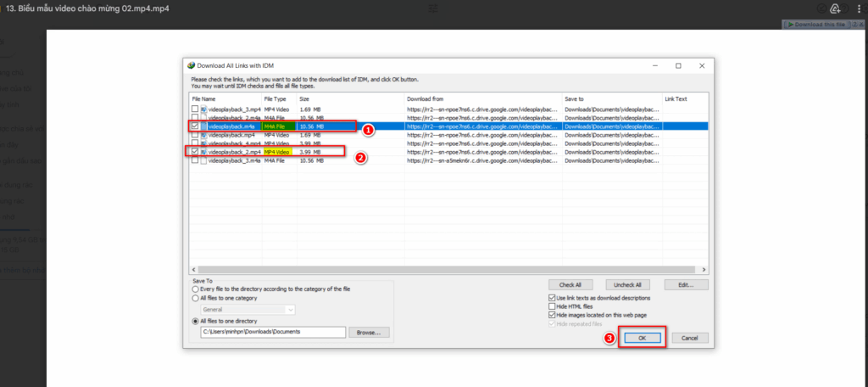
Task: Check the videoplayback_3.m4a checkbox
Action: 195,160
